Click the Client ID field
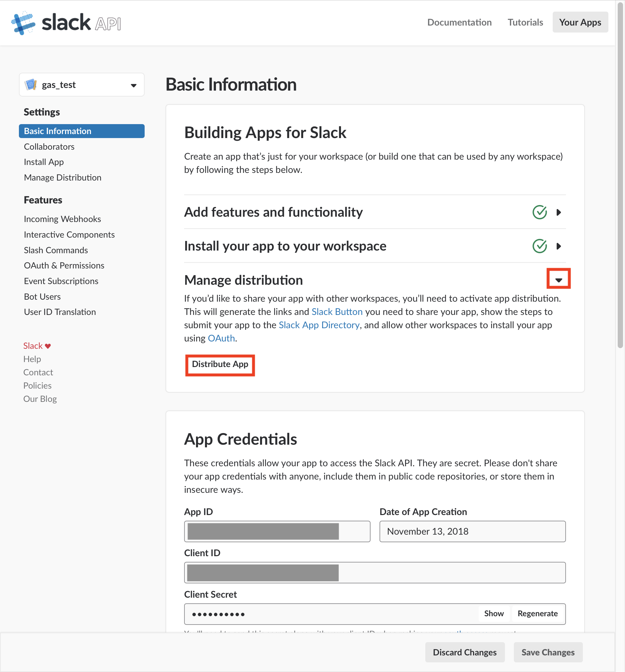The height and width of the screenshot is (672, 625). click(x=375, y=573)
